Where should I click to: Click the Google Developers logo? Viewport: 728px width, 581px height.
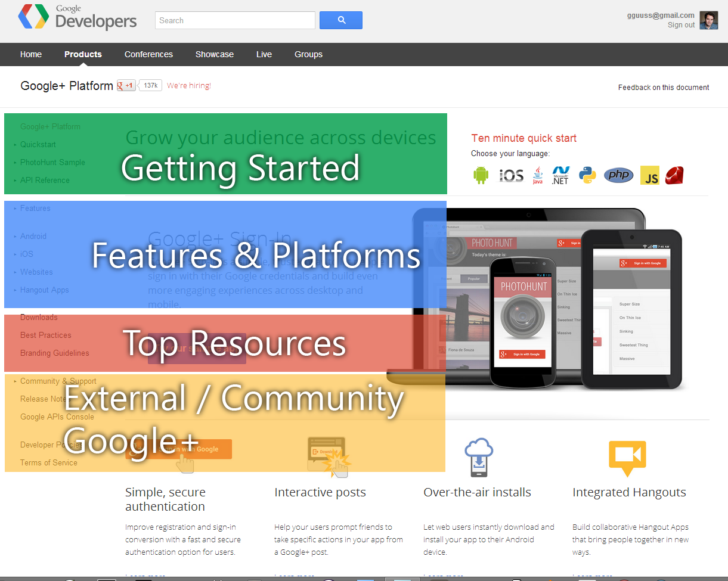[78, 18]
